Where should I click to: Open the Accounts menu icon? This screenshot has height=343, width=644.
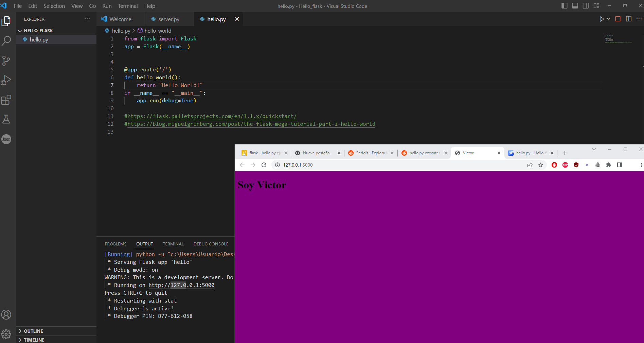6,315
